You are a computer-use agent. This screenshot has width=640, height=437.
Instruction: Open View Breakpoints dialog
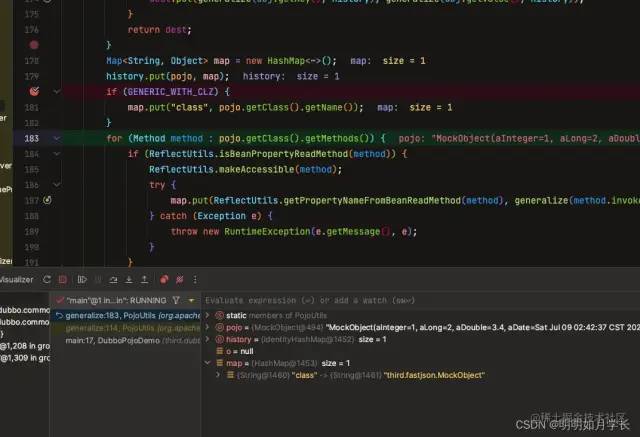click(164, 280)
